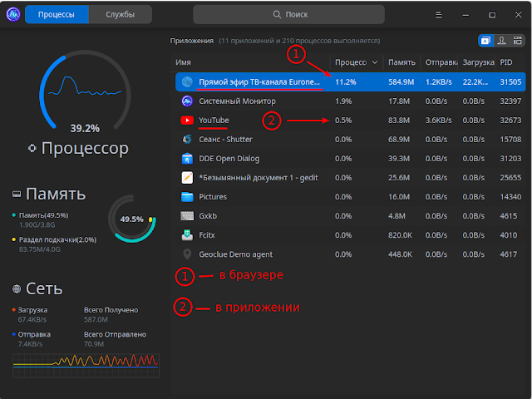Click the browser icon of Euronews row
532x399 pixels.
point(187,81)
